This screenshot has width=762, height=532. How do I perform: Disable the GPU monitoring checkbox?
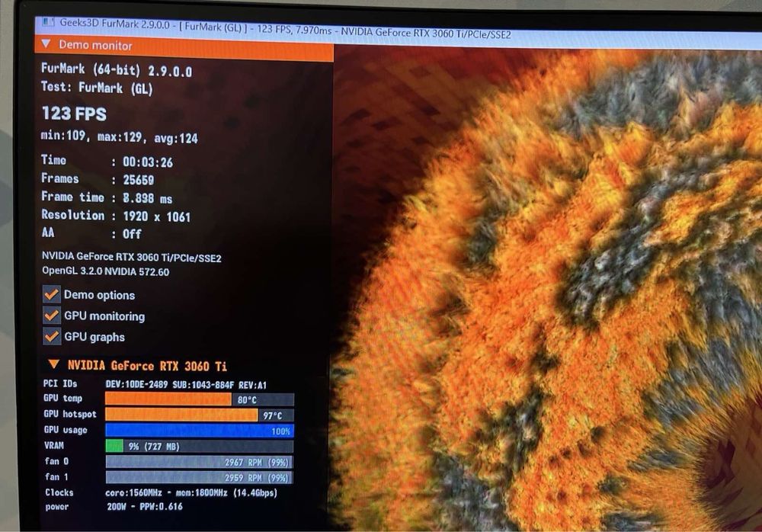(x=52, y=315)
